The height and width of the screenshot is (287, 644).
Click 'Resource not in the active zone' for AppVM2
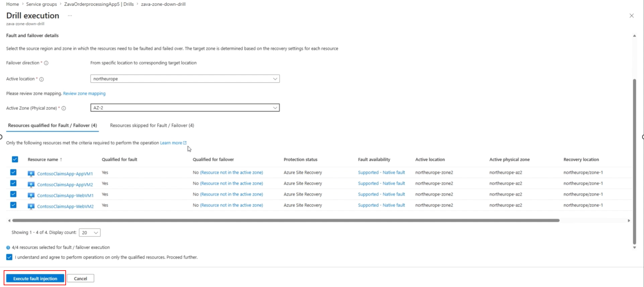[231, 184]
